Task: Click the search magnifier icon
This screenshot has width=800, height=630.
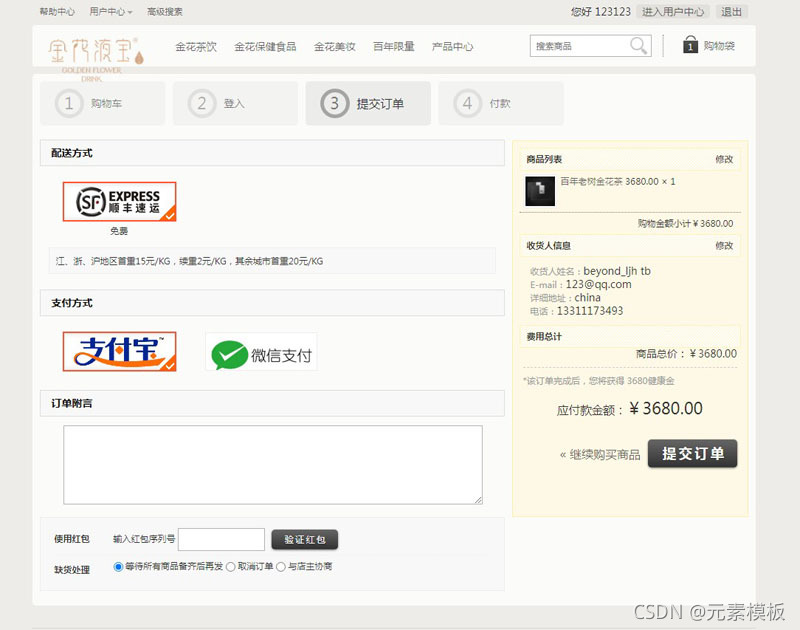Action: point(637,45)
